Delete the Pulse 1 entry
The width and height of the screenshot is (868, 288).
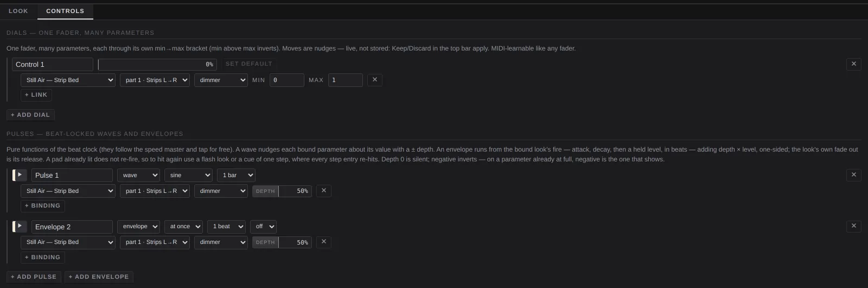853,175
